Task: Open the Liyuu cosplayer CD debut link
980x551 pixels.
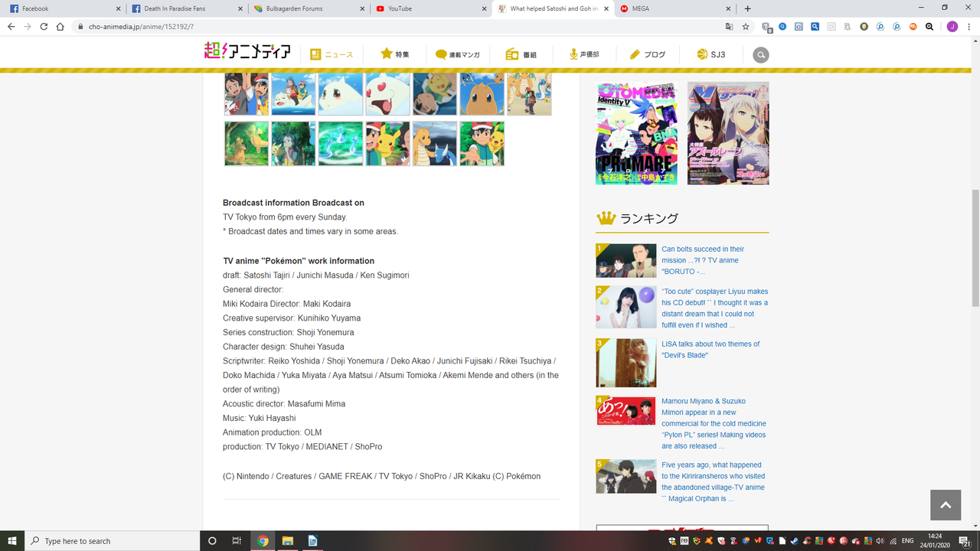Action: pos(715,308)
